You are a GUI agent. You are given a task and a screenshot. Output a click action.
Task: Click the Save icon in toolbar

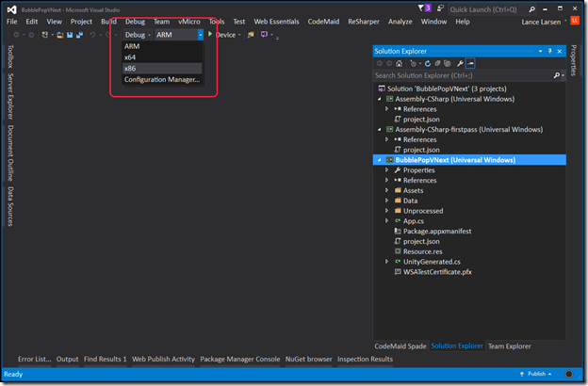click(x=70, y=35)
